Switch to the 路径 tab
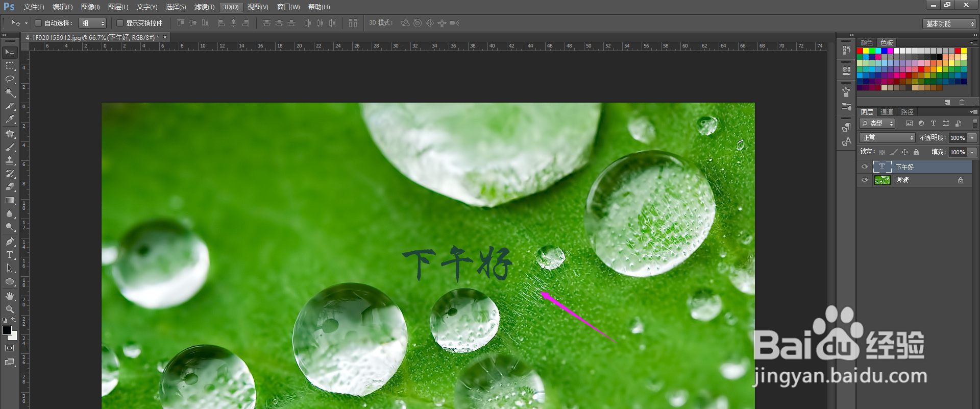The image size is (980, 409). pyautogui.click(x=907, y=112)
